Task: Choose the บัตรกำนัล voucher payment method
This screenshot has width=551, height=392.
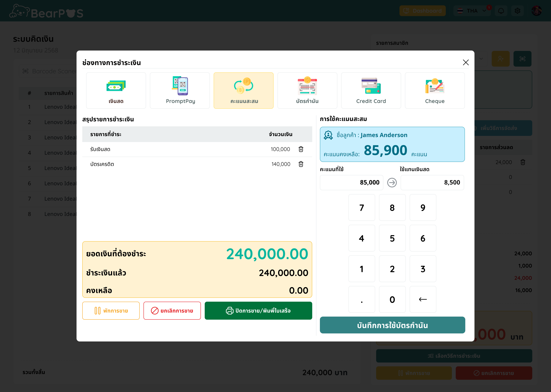Action: pyautogui.click(x=307, y=91)
